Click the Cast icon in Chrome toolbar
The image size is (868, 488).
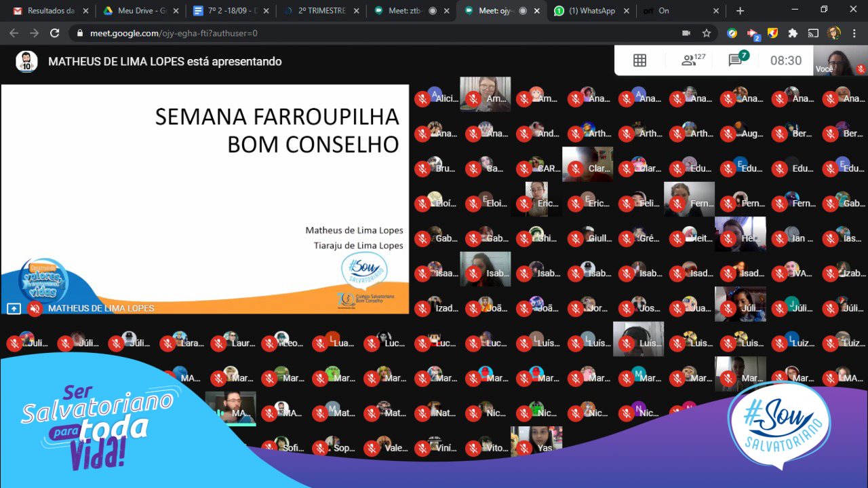click(x=813, y=33)
